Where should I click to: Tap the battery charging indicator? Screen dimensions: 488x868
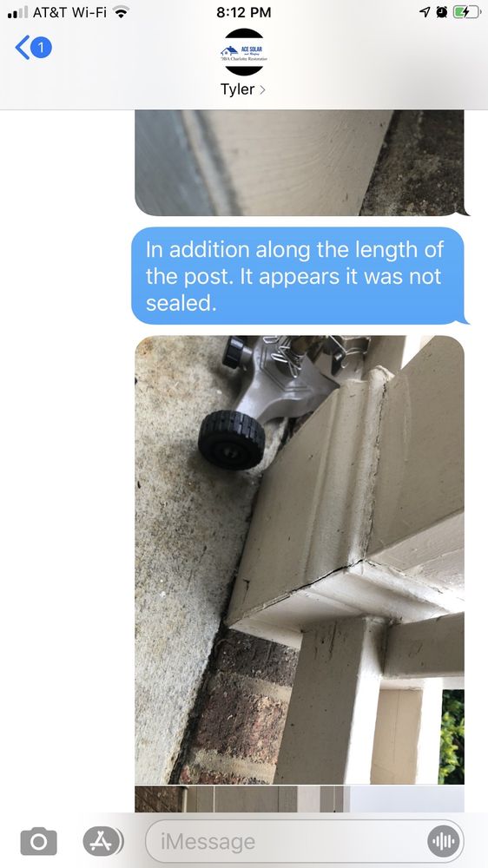(466, 11)
